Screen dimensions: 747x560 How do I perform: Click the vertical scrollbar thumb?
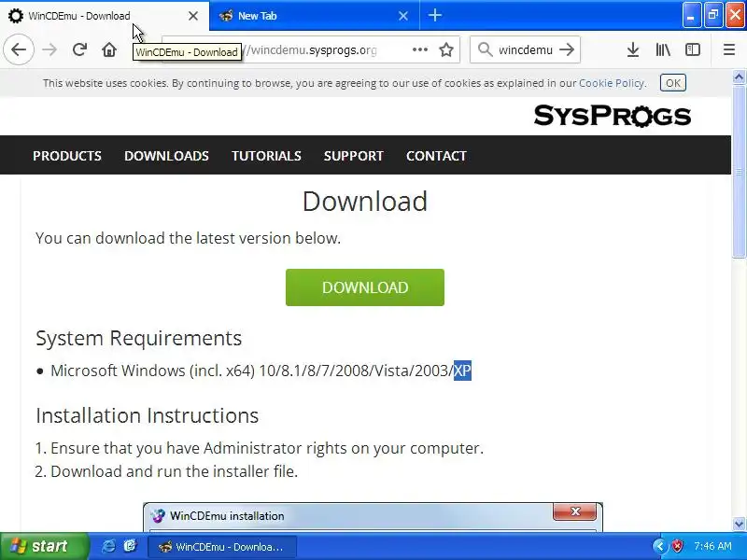(739, 172)
